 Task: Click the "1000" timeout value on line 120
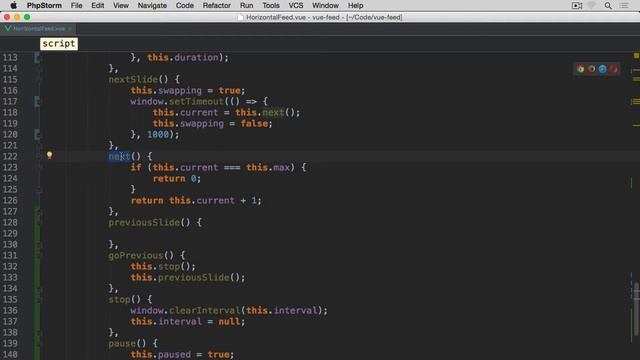coord(158,134)
